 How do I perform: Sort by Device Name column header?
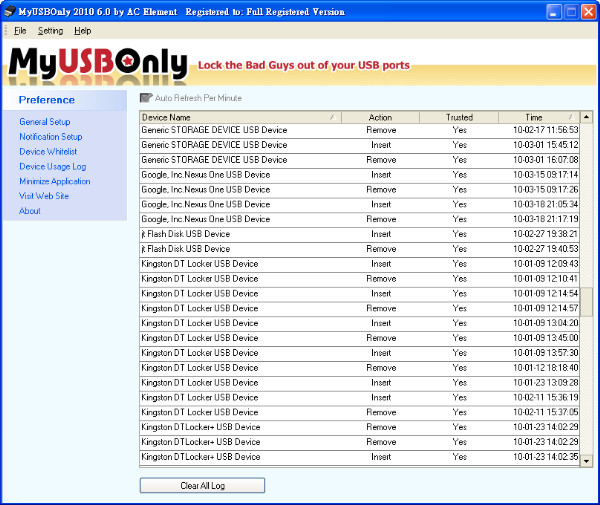(x=240, y=117)
